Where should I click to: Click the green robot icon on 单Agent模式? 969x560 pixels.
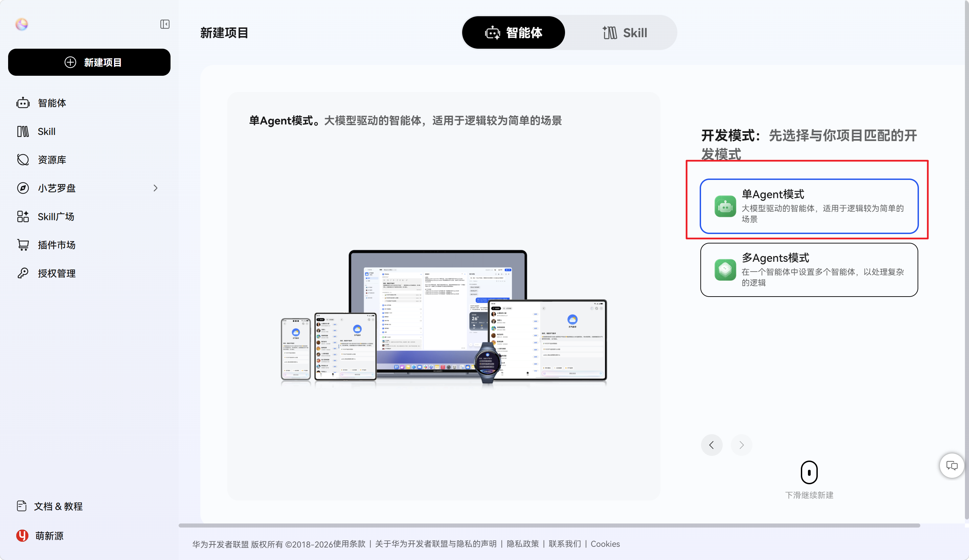(725, 206)
